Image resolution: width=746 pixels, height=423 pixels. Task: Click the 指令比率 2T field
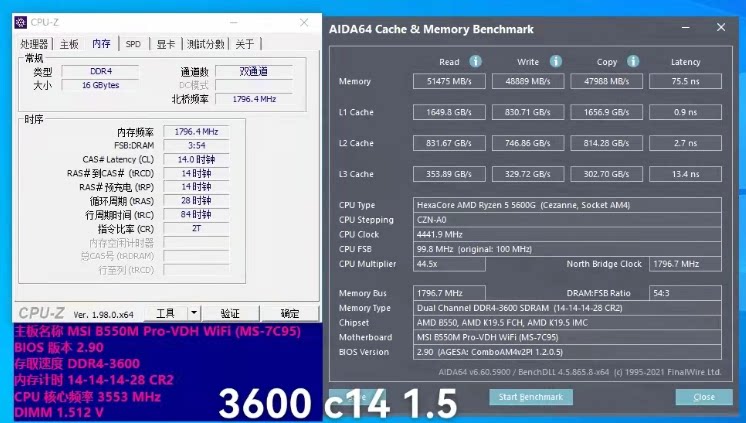[x=196, y=228]
